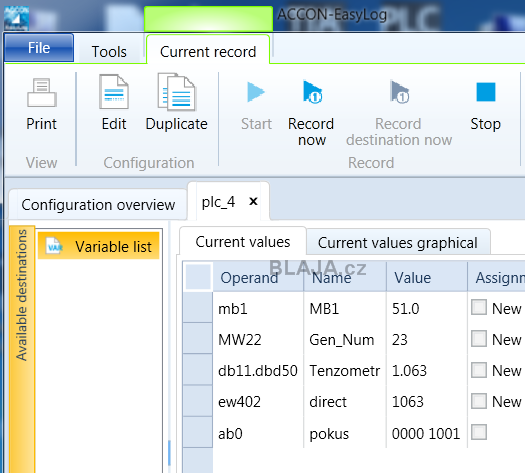The height and width of the screenshot is (473, 525).
Task: Click the Name column header
Action: tap(345, 278)
